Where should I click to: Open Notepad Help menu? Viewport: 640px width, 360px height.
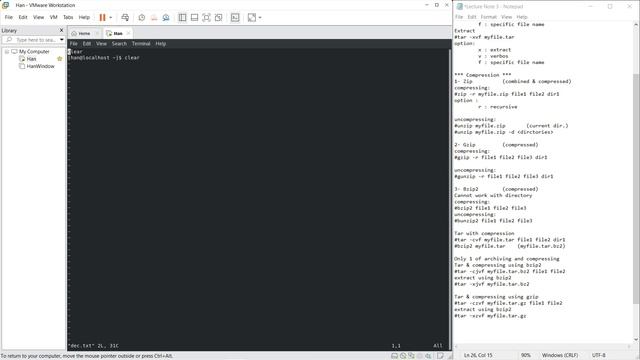[x=522, y=17]
